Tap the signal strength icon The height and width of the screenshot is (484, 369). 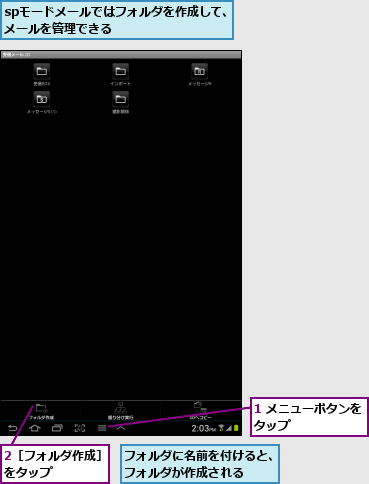tap(229, 428)
